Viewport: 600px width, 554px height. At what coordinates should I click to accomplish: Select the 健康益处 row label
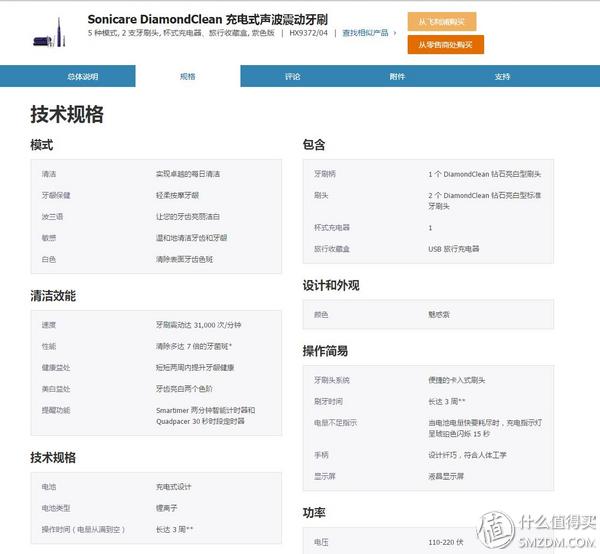[x=56, y=368]
